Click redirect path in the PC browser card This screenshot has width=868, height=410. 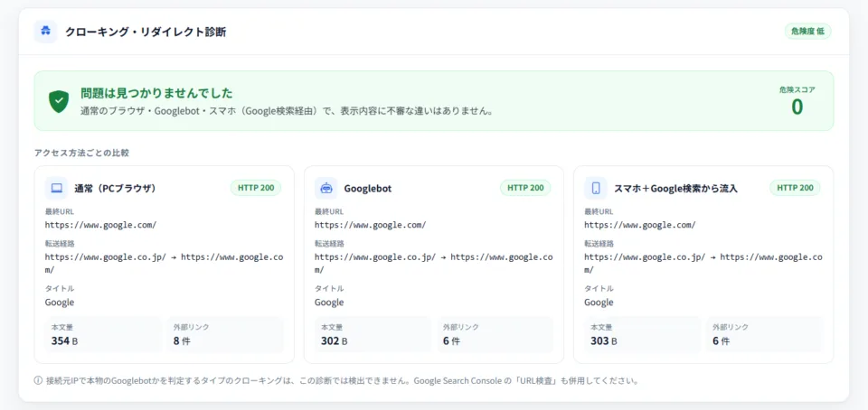(165, 263)
